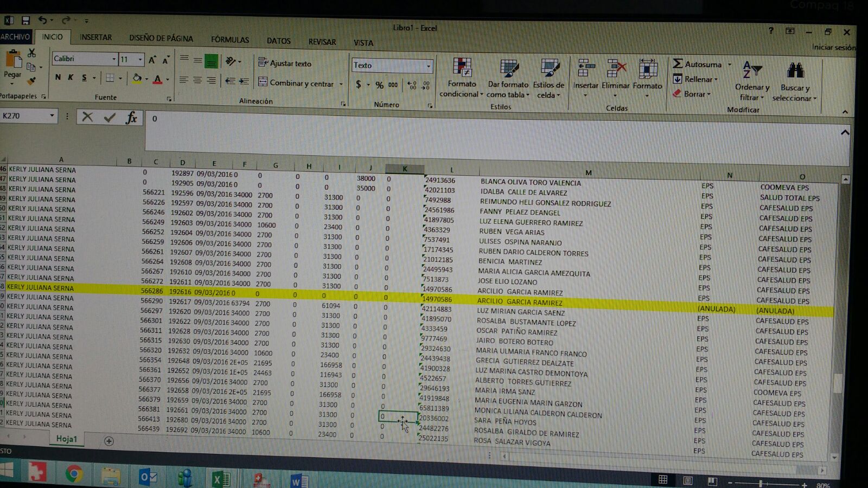Click the Autosuma button
The height and width of the screenshot is (488, 868).
697,64
